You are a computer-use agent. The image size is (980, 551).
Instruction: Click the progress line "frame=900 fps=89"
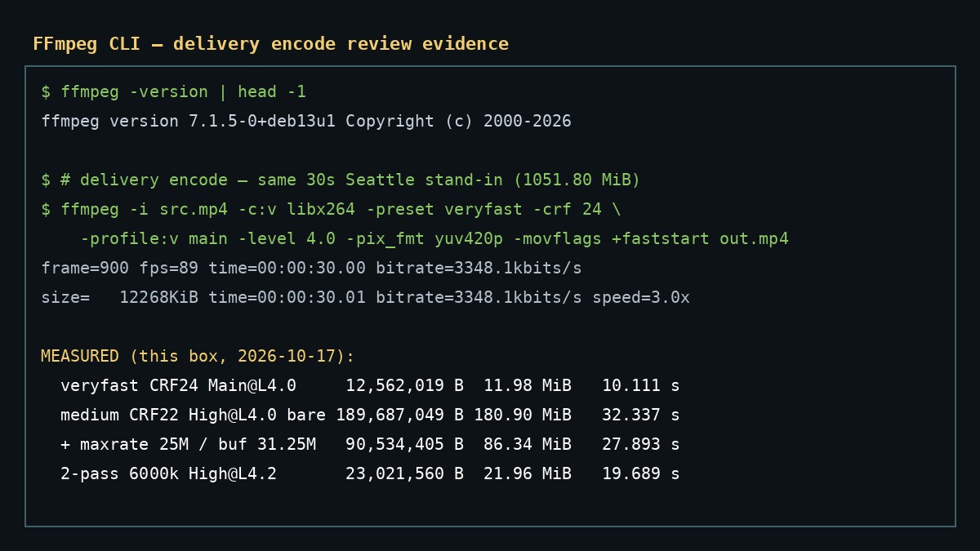click(120, 269)
